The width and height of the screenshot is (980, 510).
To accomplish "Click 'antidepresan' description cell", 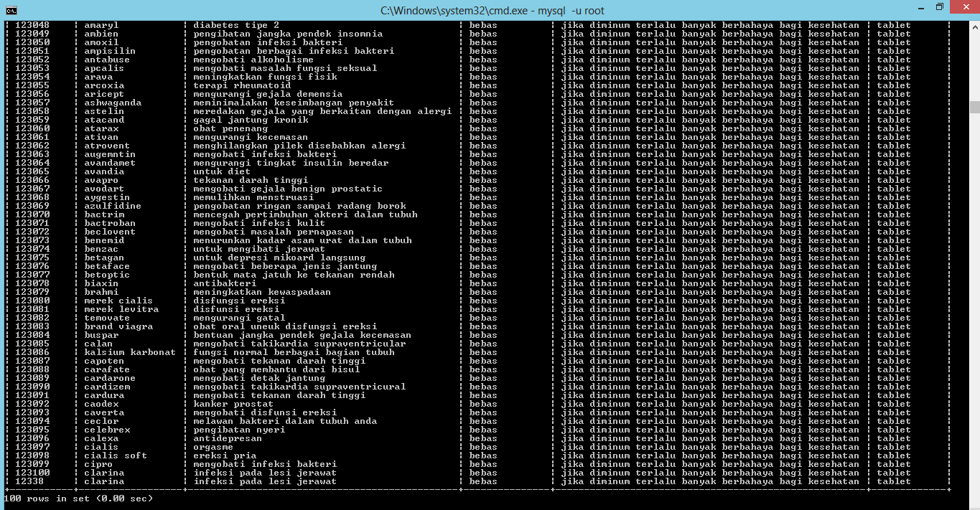I will (228, 438).
